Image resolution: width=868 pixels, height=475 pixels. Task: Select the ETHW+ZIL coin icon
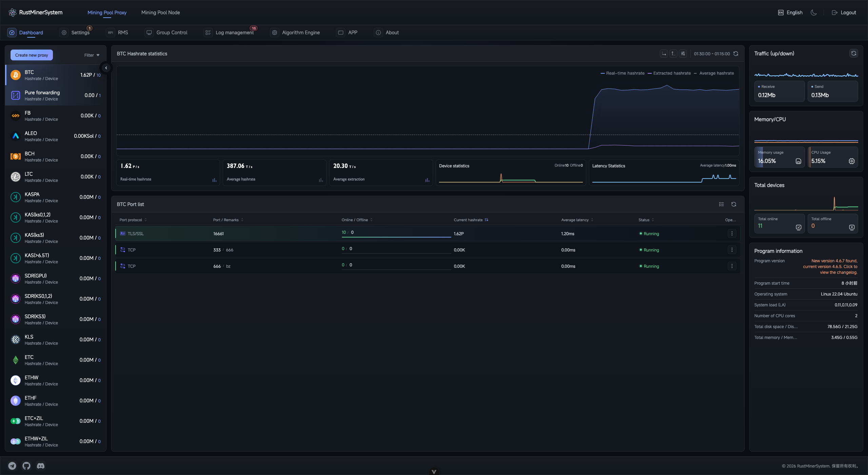coord(16,441)
